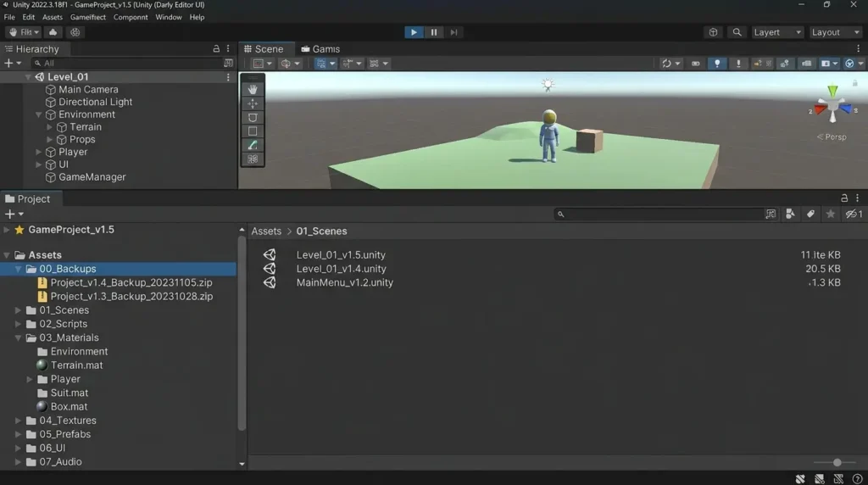Screen dimensions: 868x485
Task: Select the Move tool in Scene
Action: tap(253, 103)
